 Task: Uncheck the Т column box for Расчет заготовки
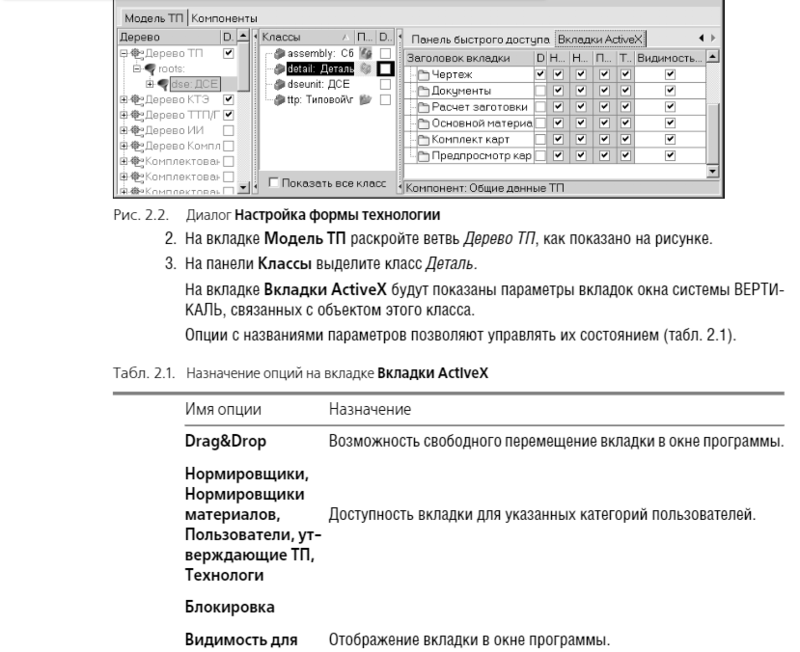coord(626,107)
